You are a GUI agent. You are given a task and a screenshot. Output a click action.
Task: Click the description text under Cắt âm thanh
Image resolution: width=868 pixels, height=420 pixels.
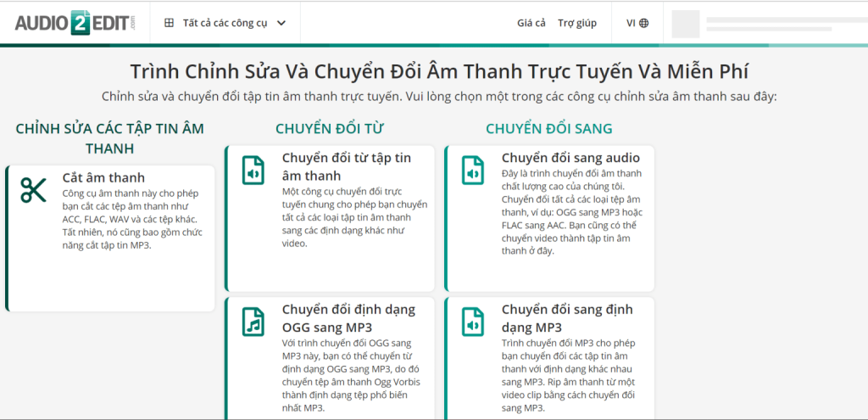(x=133, y=220)
